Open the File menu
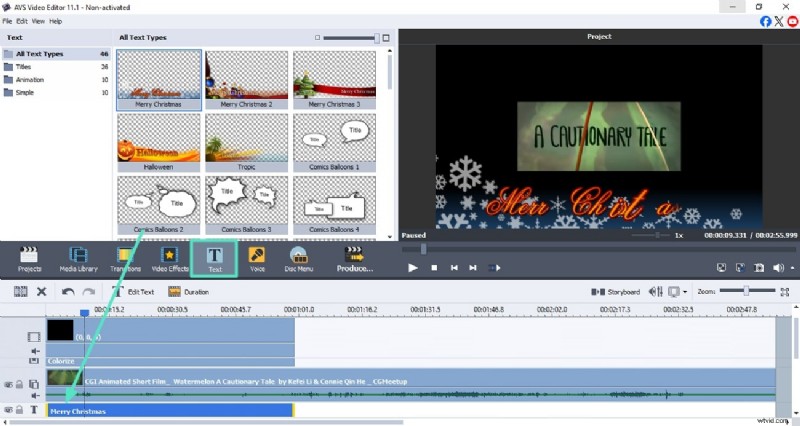The height and width of the screenshot is (426, 800). [x=7, y=21]
